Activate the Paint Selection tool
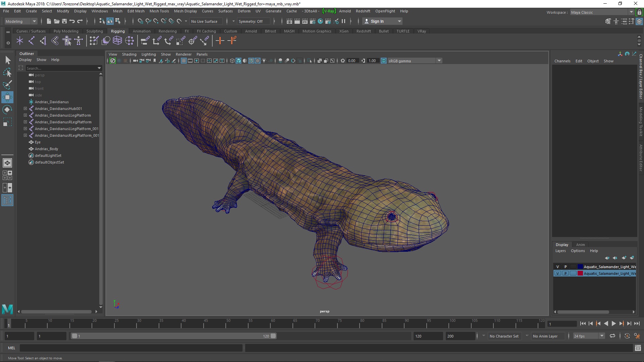The height and width of the screenshot is (362, 644). pyautogui.click(x=7, y=85)
